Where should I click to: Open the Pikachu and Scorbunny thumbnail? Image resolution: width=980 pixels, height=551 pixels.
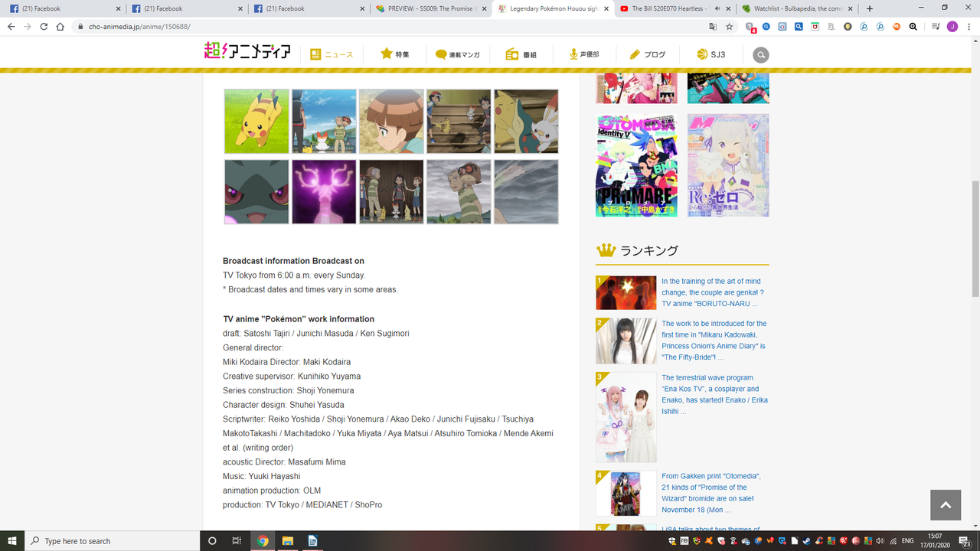(526, 121)
